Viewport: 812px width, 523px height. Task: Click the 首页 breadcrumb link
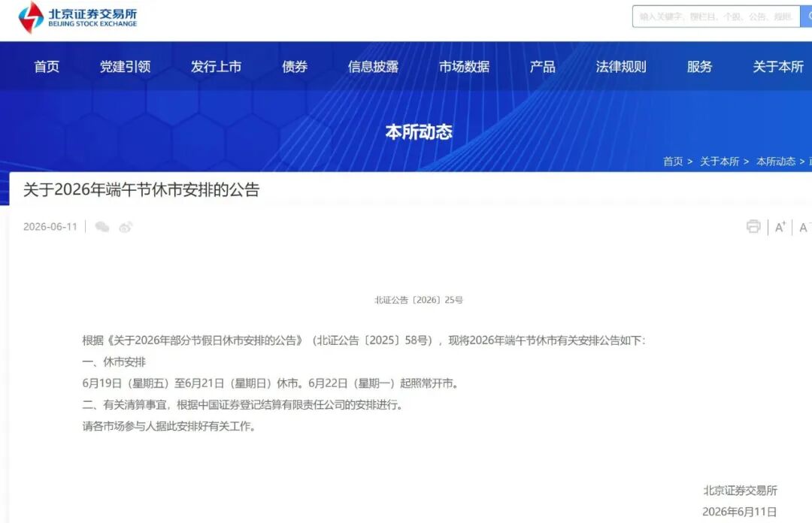pos(673,162)
